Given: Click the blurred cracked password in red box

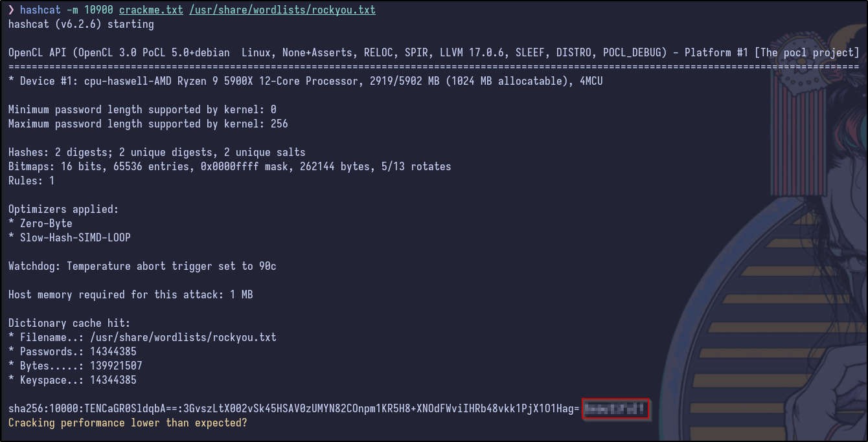Looking at the screenshot, I should click(x=615, y=409).
